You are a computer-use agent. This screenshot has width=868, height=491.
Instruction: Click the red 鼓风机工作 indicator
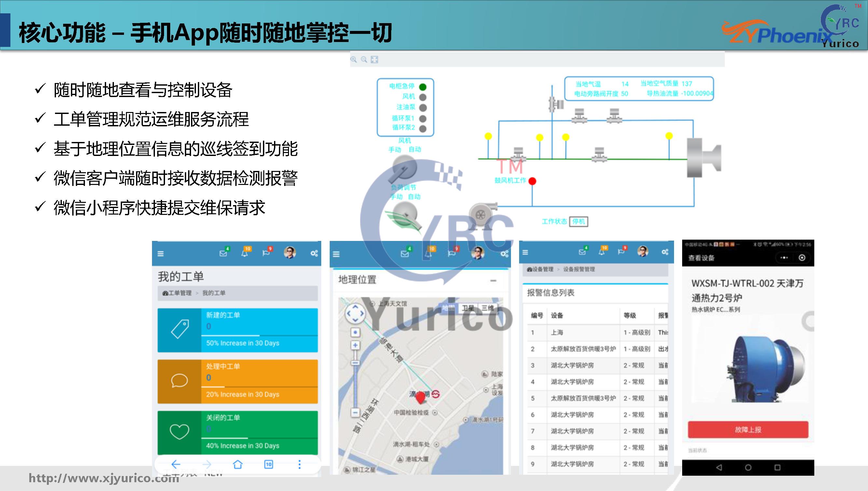coord(532,181)
